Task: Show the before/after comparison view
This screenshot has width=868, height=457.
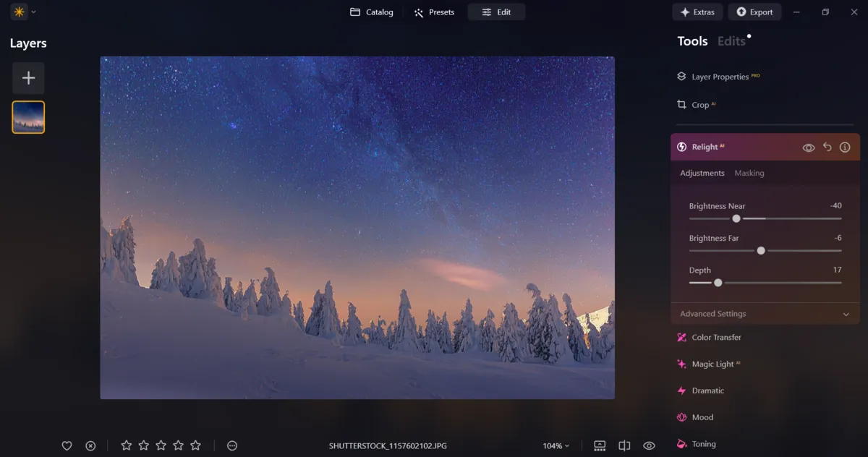Action: pyautogui.click(x=624, y=445)
